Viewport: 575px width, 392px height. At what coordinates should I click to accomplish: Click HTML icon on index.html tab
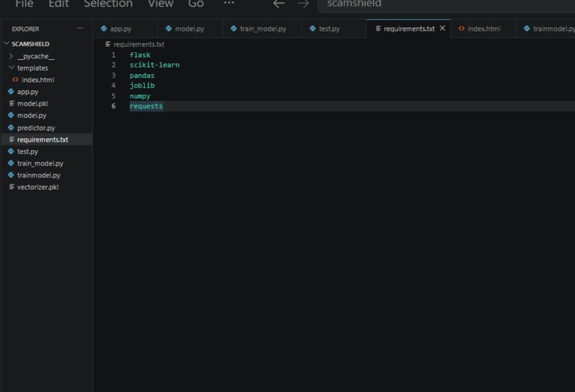(x=462, y=29)
